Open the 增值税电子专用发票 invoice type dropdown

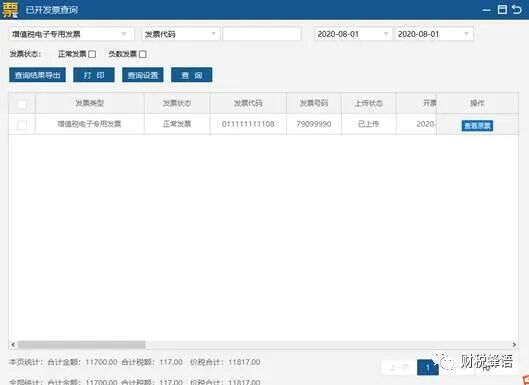coord(71,34)
